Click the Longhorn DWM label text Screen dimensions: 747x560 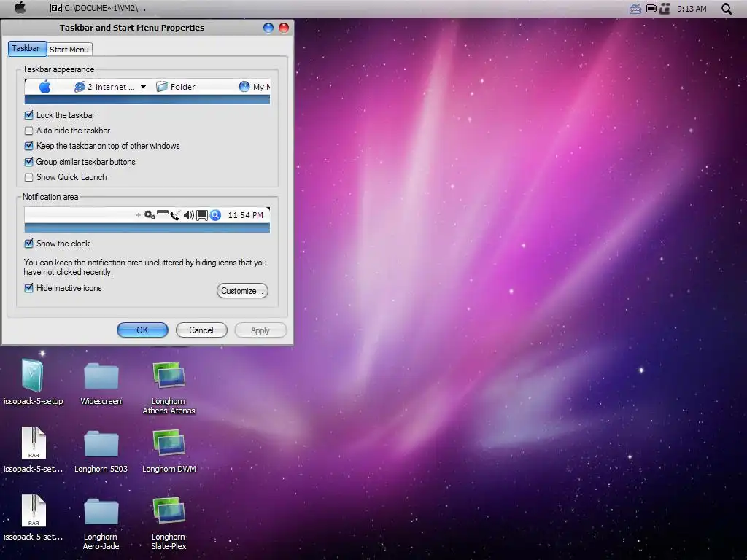click(x=169, y=469)
